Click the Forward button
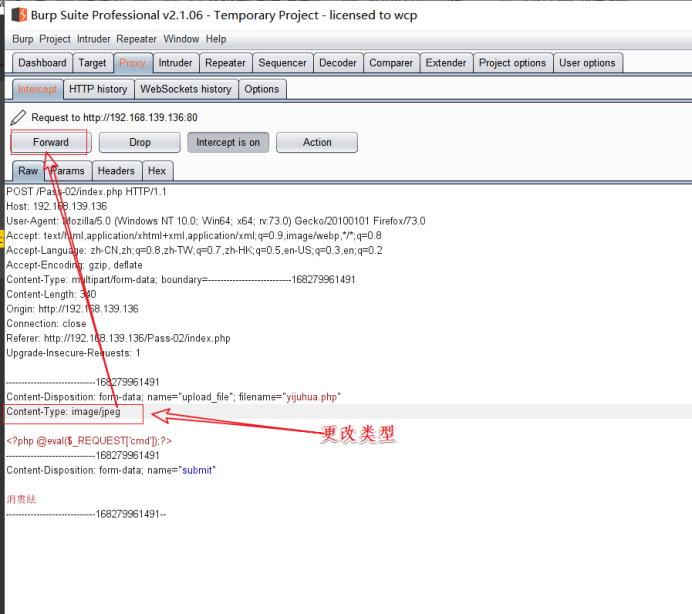 coord(51,142)
